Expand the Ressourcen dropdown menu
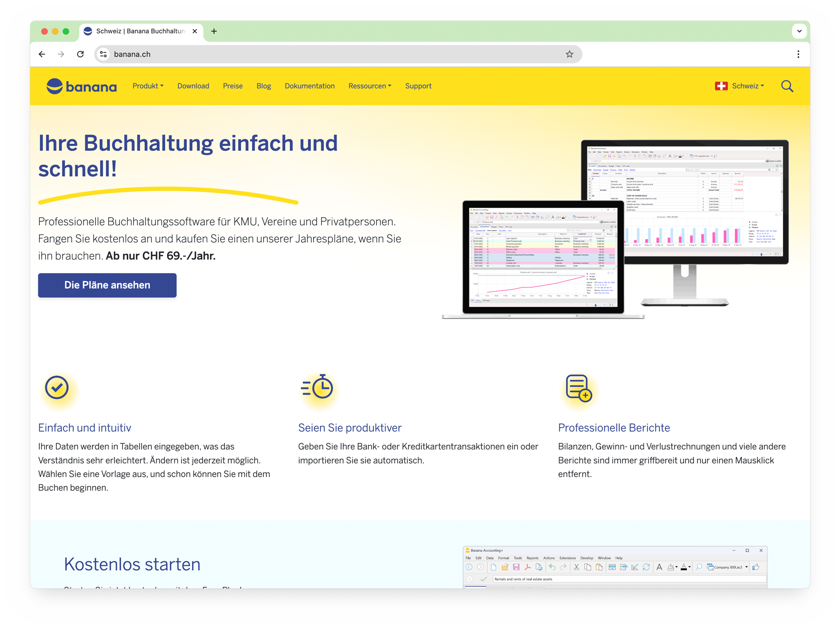 coord(370,86)
